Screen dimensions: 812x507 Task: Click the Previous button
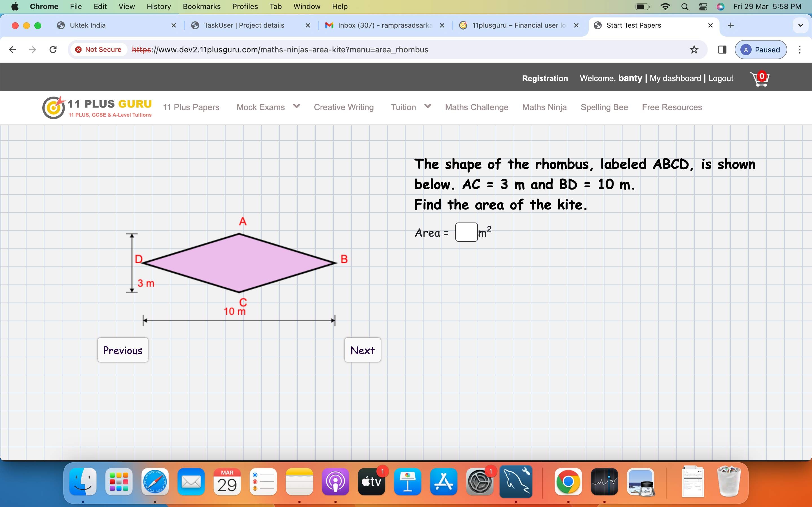(123, 350)
